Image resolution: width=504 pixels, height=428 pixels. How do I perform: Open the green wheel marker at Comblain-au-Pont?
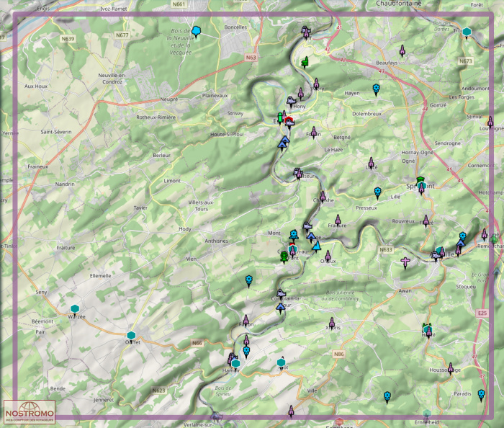pyautogui.click(x=284, y=258)
